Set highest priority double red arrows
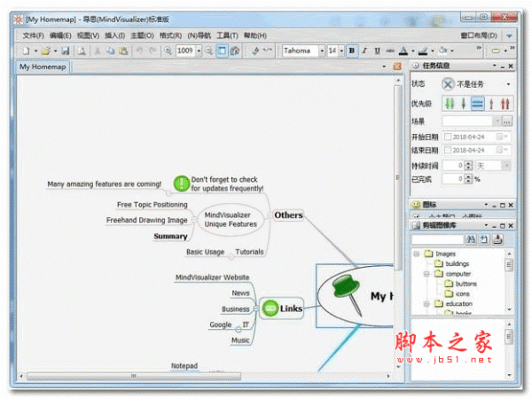The height and width of the screenshot is (399, 532). (505, 104)
